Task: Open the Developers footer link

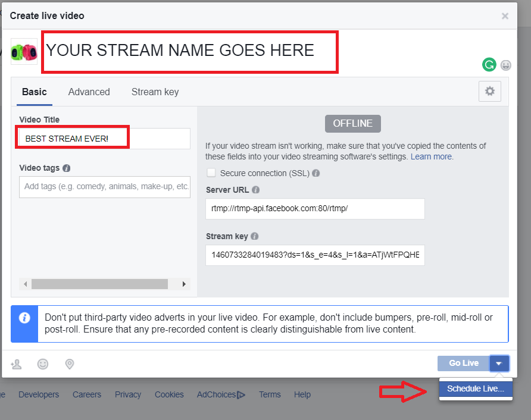Action: click(x=39, y=394)
